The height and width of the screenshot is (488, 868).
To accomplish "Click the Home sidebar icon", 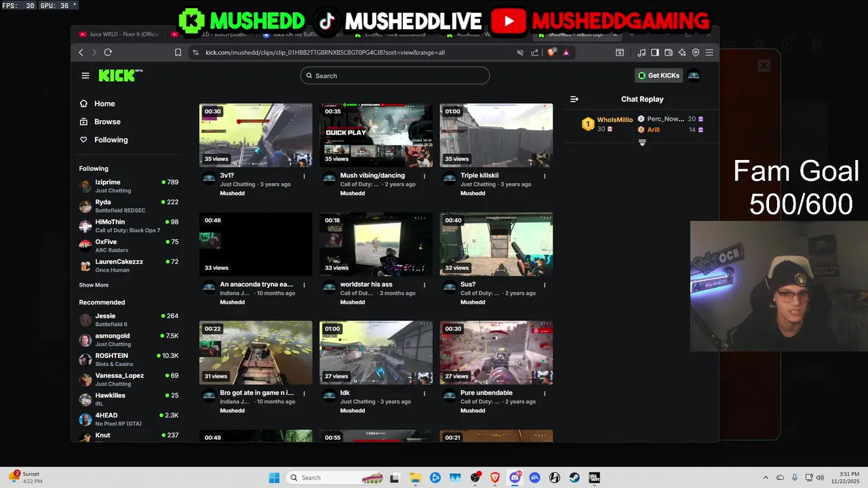I will click(x=83, y=104).
